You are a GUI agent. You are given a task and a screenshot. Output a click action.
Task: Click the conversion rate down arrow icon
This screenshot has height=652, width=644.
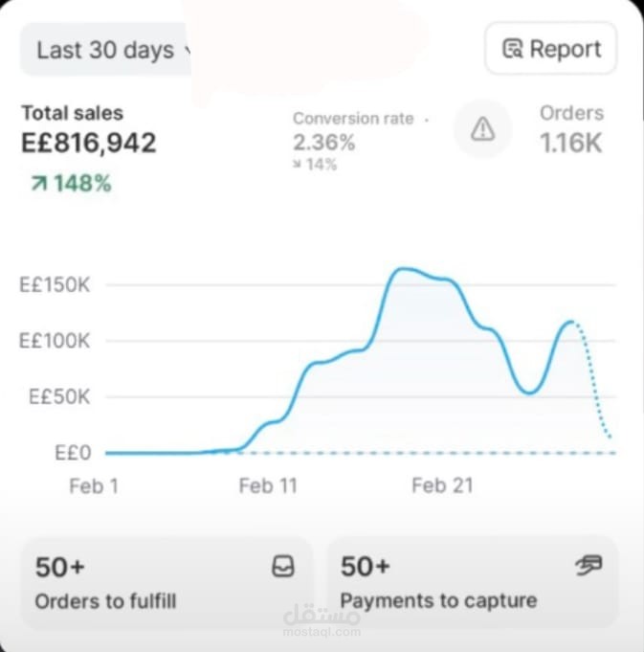(x=297, y=165)
